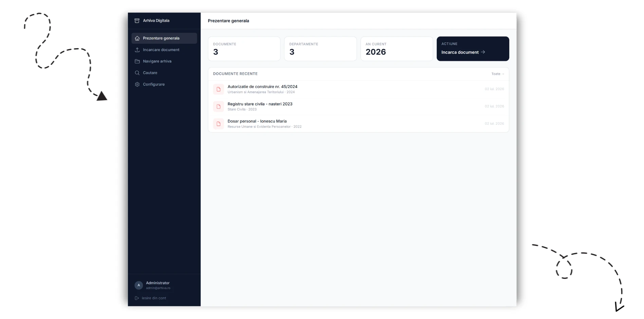Click the ACTIUNE label in the dark card
The image size is (644, 319).
449,44
